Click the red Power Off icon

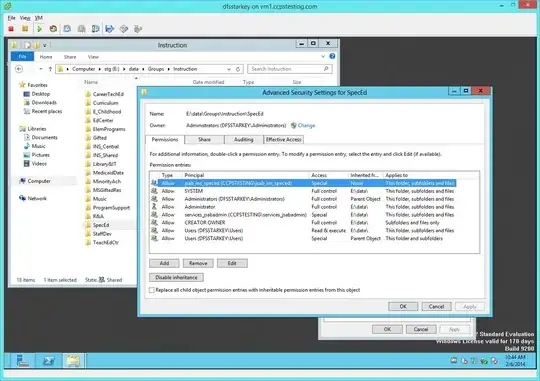tap(11, 29)
